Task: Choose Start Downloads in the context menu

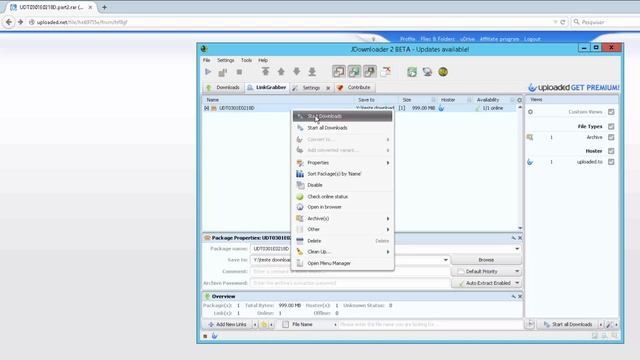Action: 342,116
